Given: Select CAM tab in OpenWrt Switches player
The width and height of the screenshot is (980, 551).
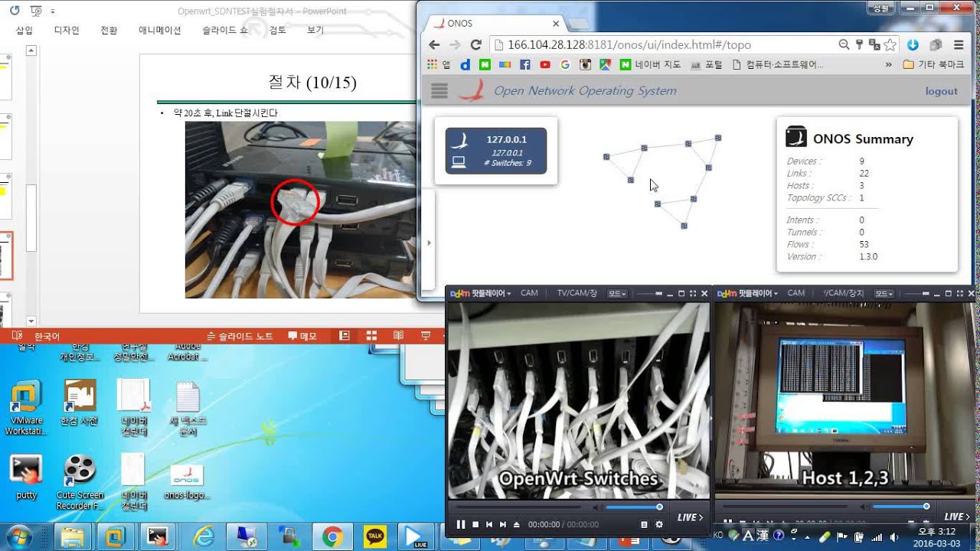Looking at the screenshot, I should pyautogui.click(x=529, y=293).
